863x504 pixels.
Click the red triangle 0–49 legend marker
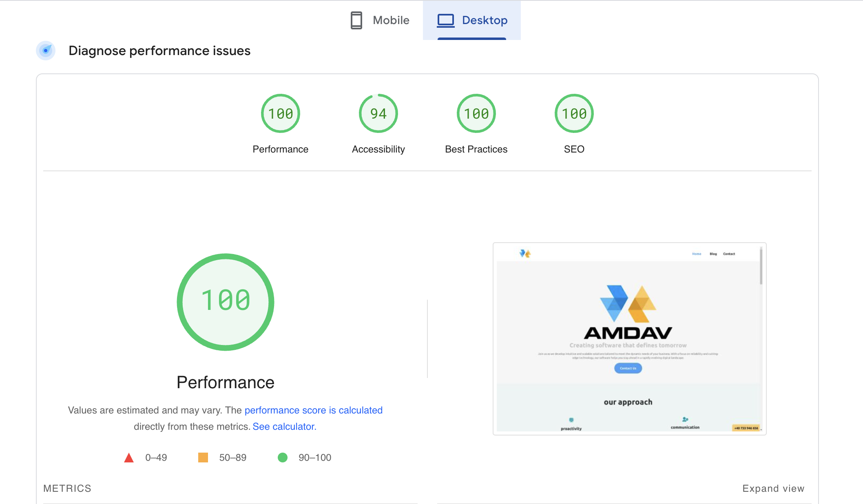(x=129, y=458)
